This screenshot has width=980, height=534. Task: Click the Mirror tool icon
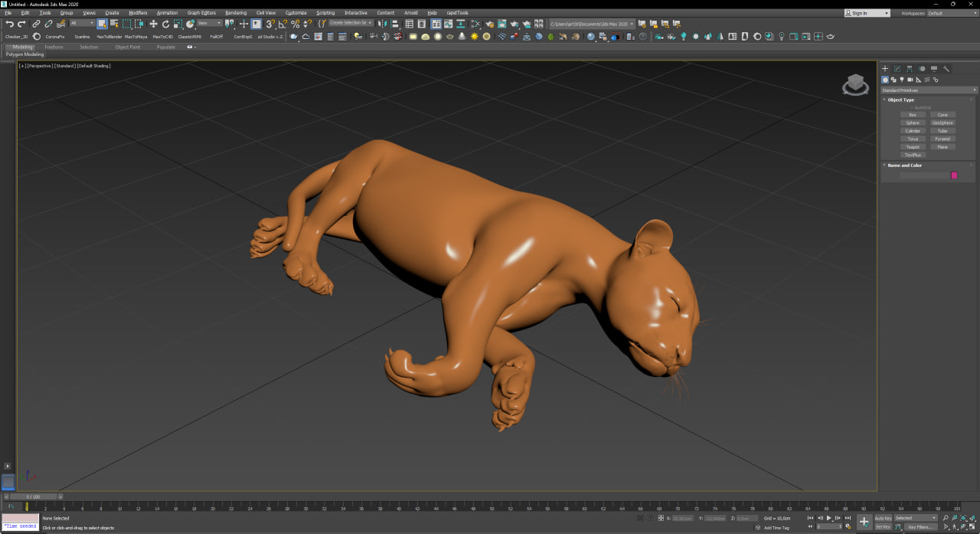[x=382, y=24]
